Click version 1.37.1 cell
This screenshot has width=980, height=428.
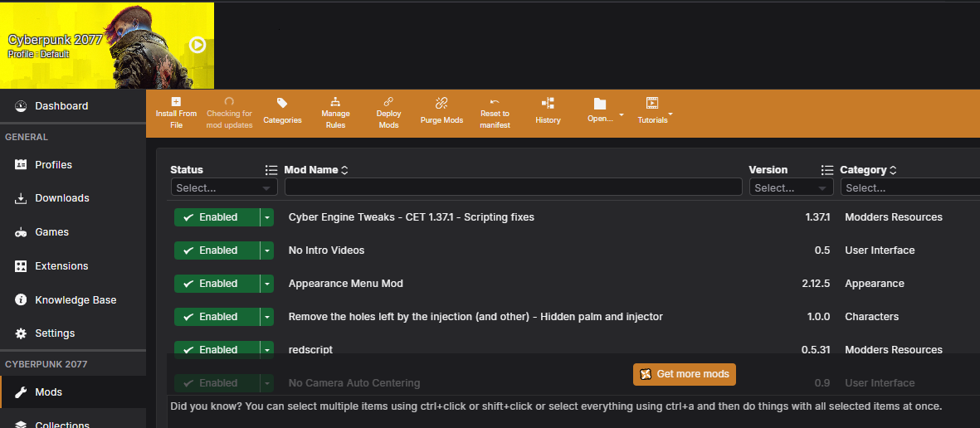coord(817,217)
